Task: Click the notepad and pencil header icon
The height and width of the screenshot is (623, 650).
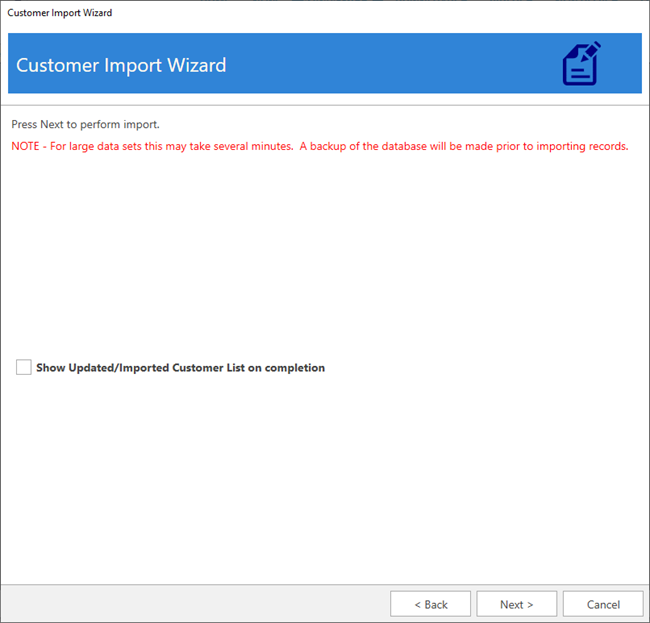Action: [581, 64]
